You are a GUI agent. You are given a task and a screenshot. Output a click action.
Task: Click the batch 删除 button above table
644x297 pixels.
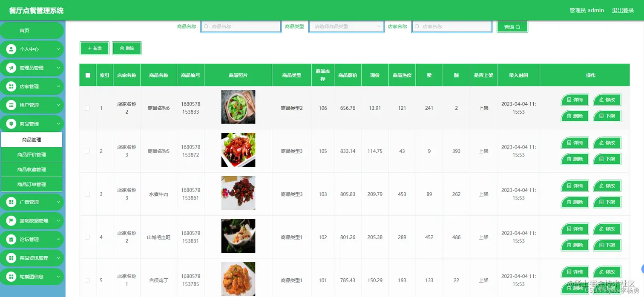tap(126, 49)
